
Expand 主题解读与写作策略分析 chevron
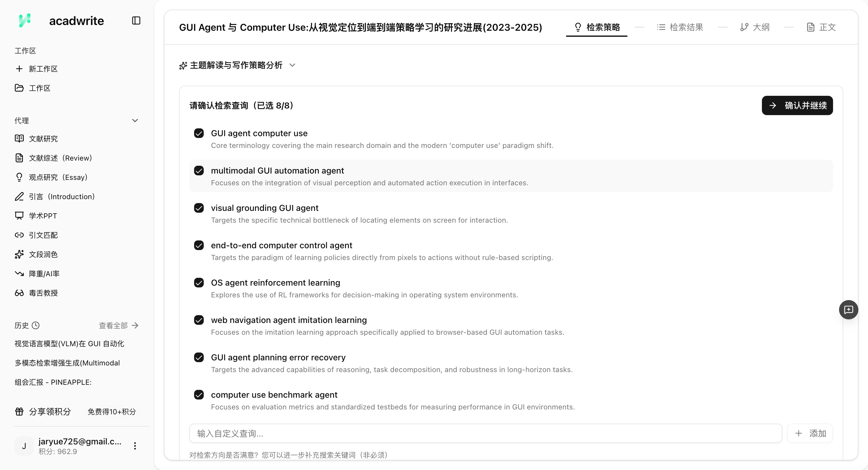(x=292, y=65)
